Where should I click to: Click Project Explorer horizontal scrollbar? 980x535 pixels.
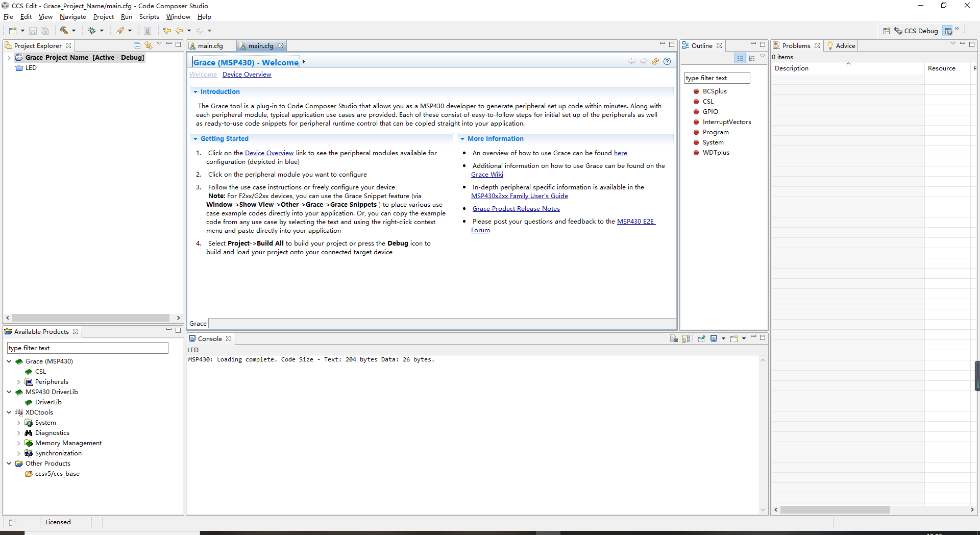(91, 318)
